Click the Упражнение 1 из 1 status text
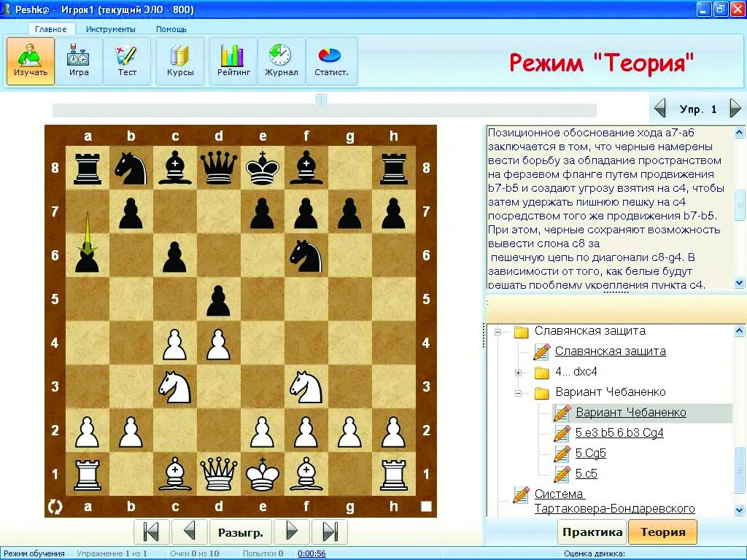Screen dimensions: 747x560 point(112,554)
